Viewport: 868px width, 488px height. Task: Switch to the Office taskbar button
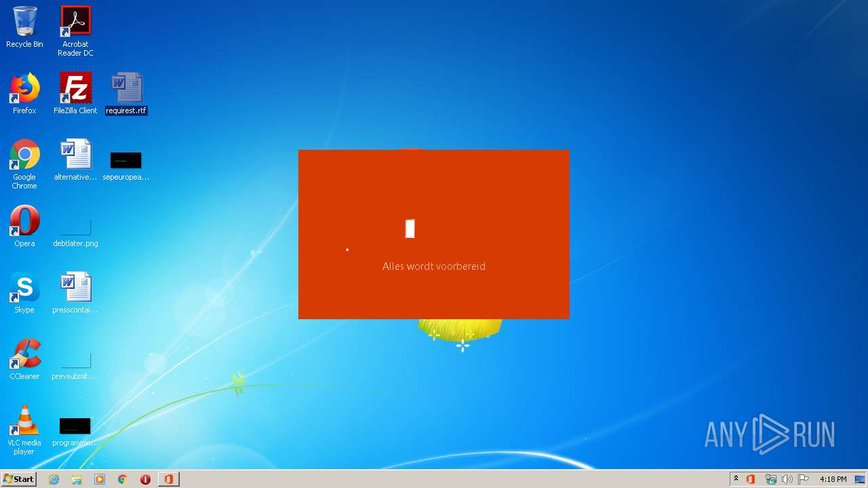[x=168, y=479]
